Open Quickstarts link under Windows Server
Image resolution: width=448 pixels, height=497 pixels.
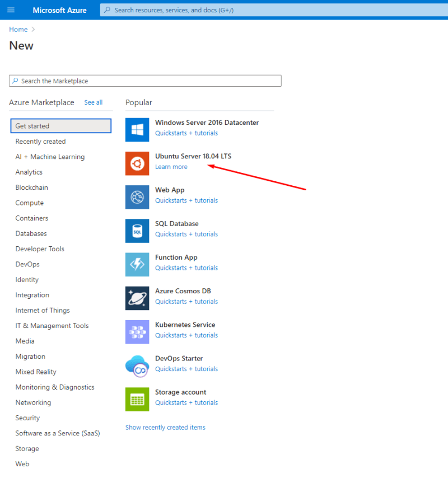coord(186,133)
